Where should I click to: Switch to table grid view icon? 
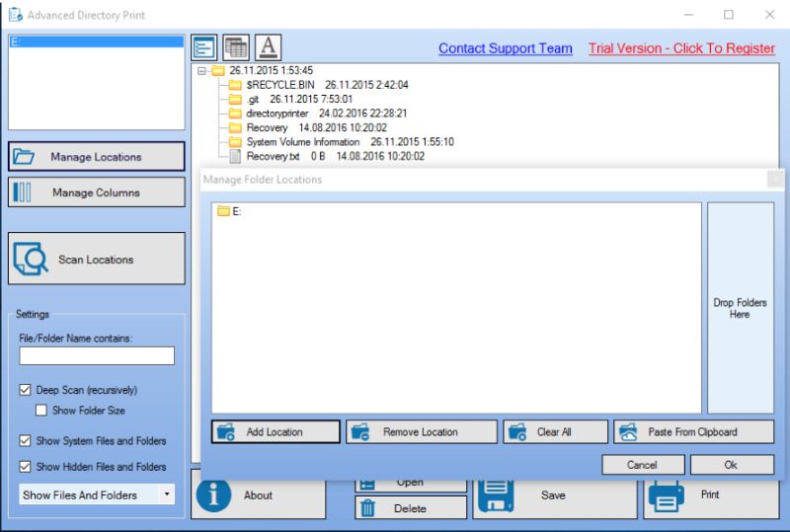click(x=236, y=47)
